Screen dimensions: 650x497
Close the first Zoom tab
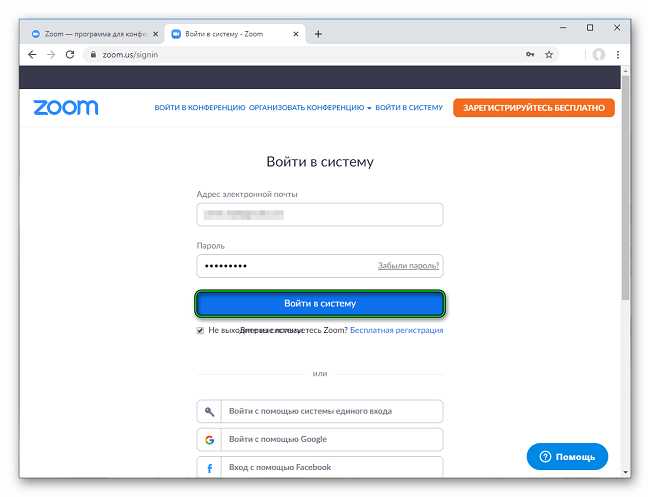pos(155,34)
